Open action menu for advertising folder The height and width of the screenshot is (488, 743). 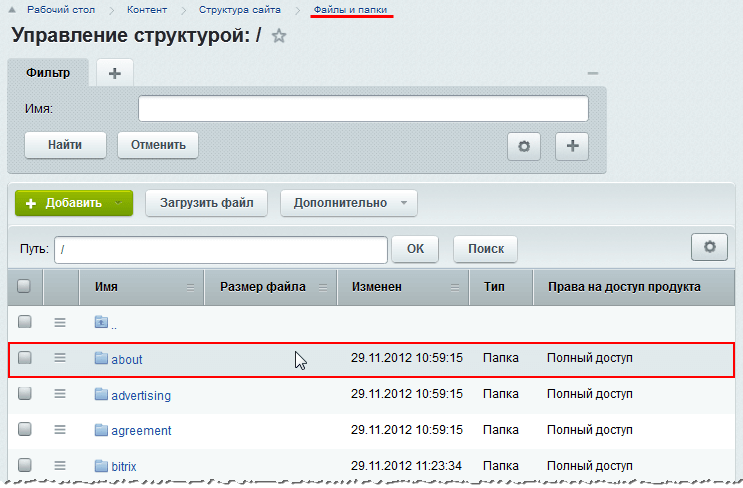tap(60, 394)
